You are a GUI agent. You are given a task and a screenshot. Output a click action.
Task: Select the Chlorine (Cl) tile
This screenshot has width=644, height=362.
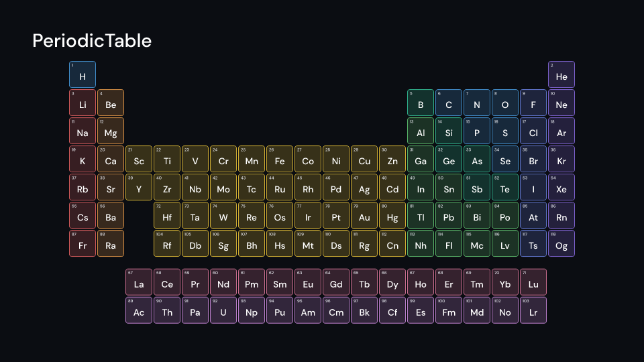point(533,131)
